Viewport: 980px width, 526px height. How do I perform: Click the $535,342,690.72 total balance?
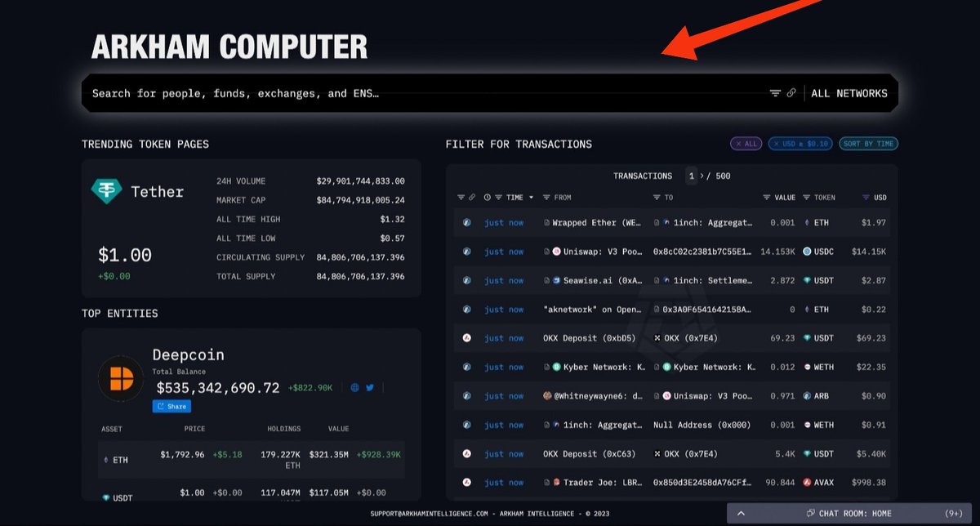pyautogui.click(x=218, y=388)
